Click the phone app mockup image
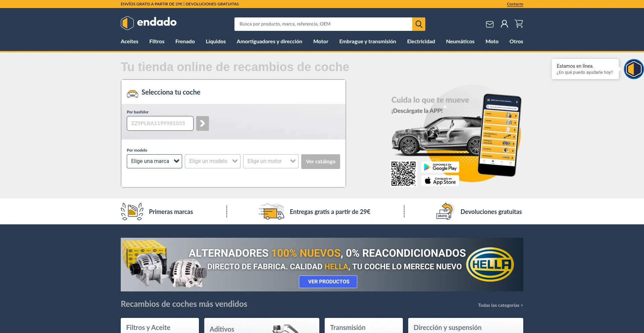 (499, 135)
